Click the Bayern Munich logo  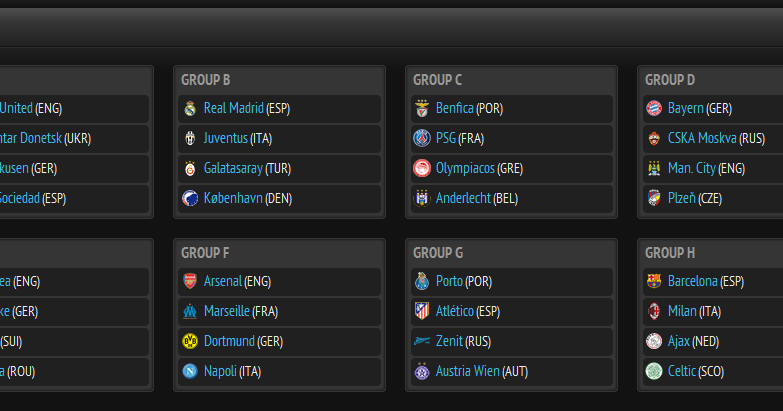click(x=654, y=108)
